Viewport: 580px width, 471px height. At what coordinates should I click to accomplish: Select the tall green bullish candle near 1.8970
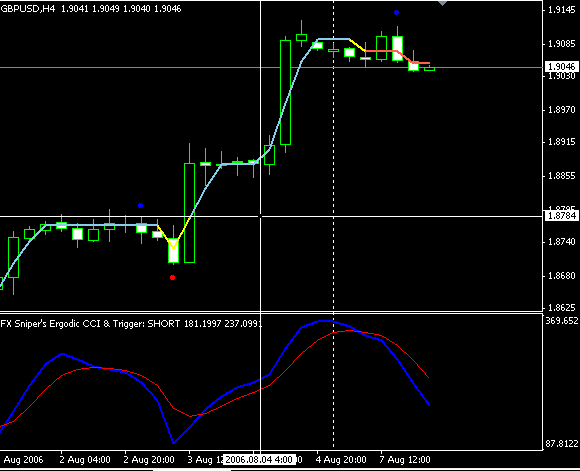[x=285, y=92]
